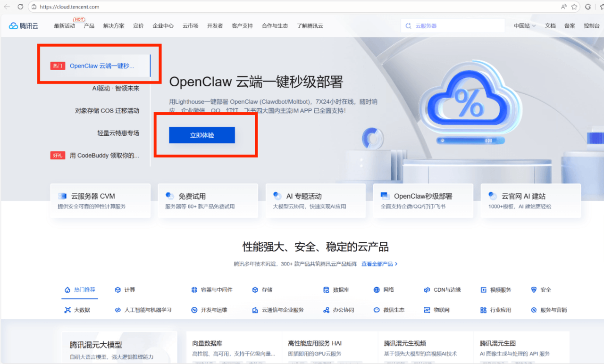Select the 轻量云特惠专场 banner item
The image size is (604, 364).
coord(118,133)
